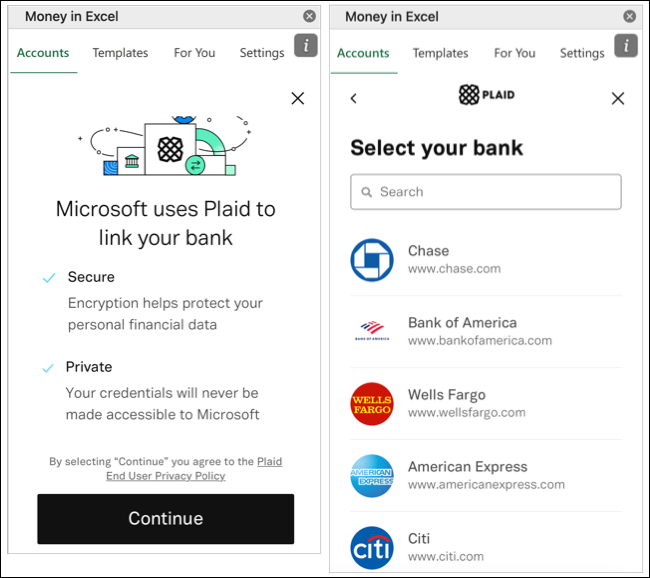The image size is (650, 578).
Task: Open the Accounts tab in right pane
Action: coord(363,53)
